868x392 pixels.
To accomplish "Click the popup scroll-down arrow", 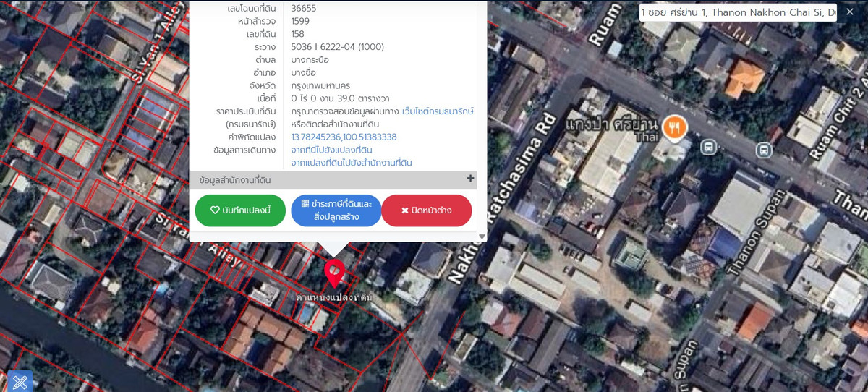I will (482, 237).
